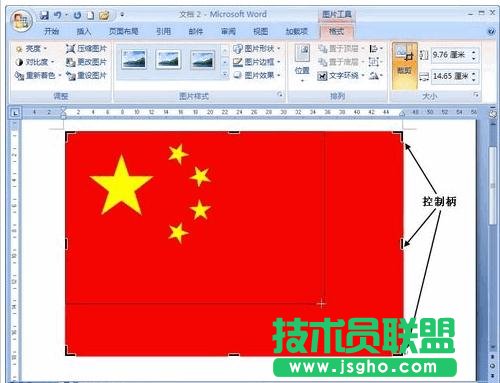Click the browse object circle on scrollbar

(x=493, y=366)
